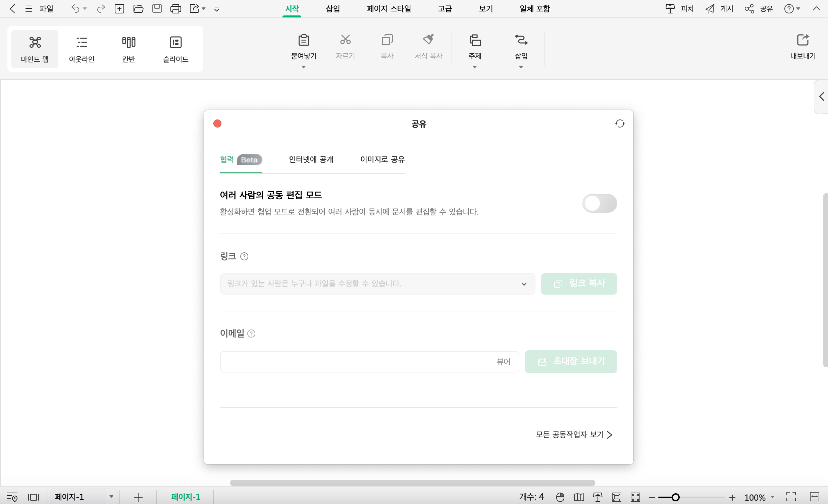
Task: Click the 복사 copy icon
Action: point(387,40)
